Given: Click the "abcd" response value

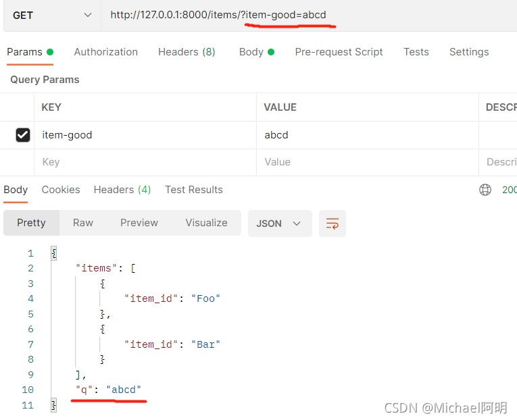Looking at the screenshot, I should click(x=124, y=390).
